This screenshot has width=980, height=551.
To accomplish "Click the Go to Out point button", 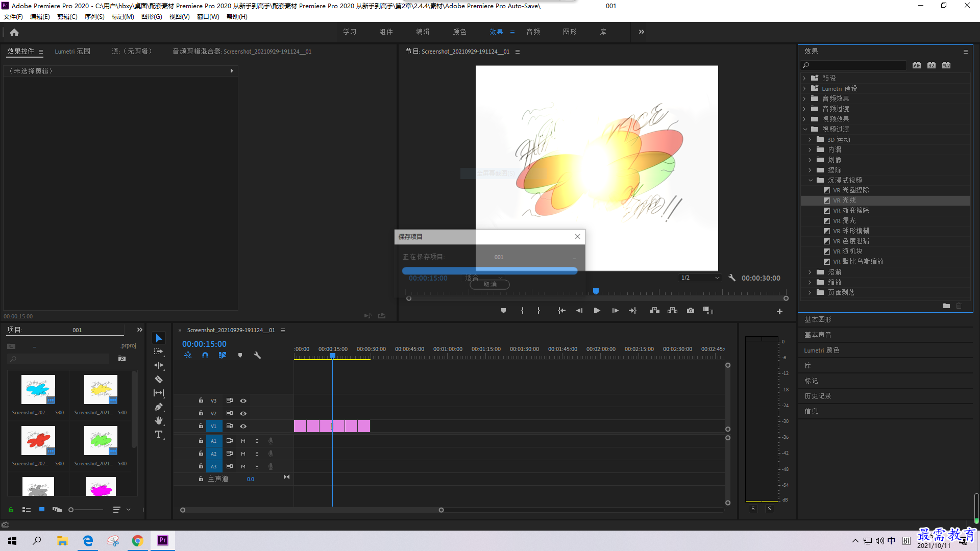I will point(632,311).
